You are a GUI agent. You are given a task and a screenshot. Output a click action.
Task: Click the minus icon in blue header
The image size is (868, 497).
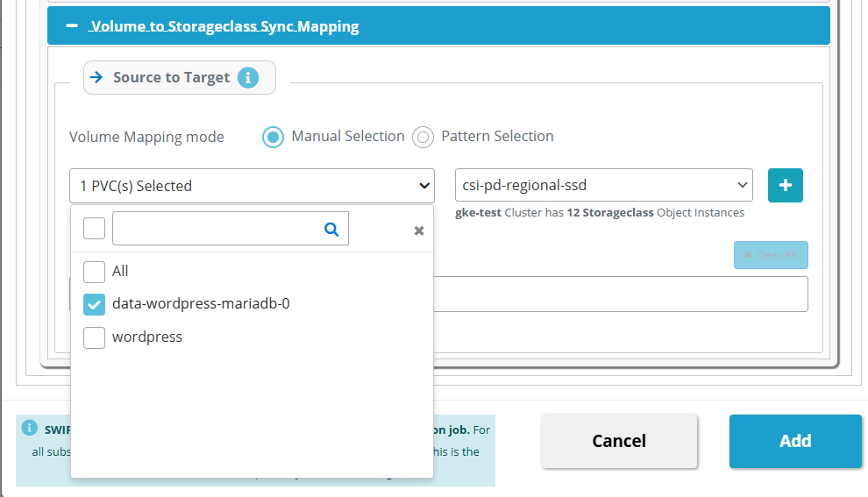coord(71,25)
